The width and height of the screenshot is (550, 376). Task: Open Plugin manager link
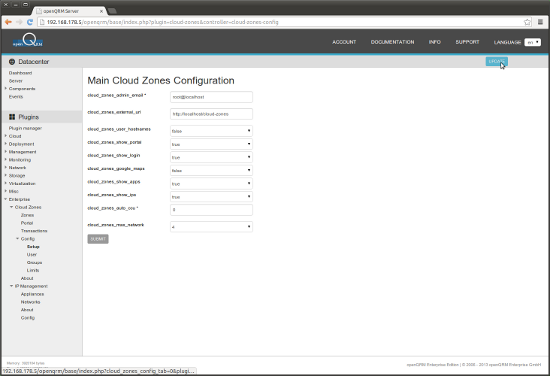pos(25,128)
